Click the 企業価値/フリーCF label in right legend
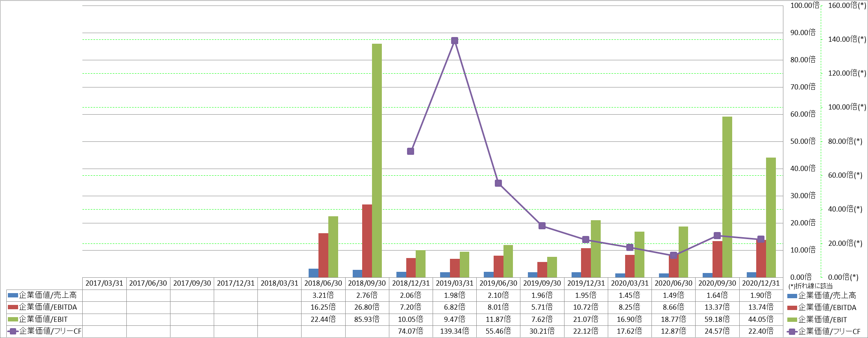Screen dimensions: 868x338 point(830,332)
